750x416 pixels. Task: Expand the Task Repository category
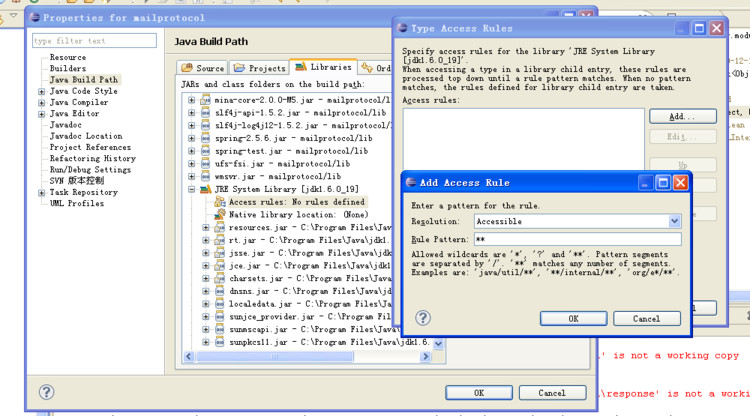pyautogui.click(x=42, y=193)
